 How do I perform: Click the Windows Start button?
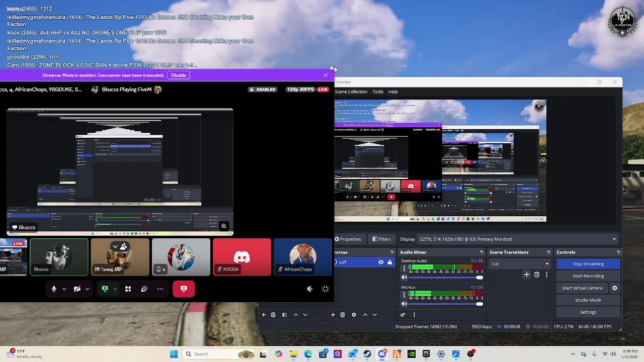point(174,354)
